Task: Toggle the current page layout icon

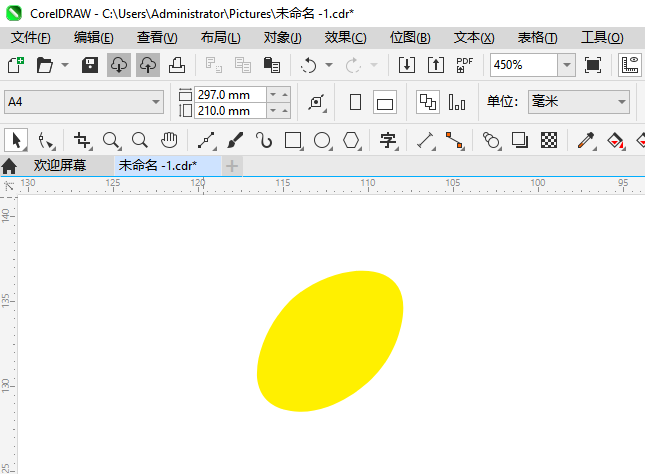Action: point(457,102)
